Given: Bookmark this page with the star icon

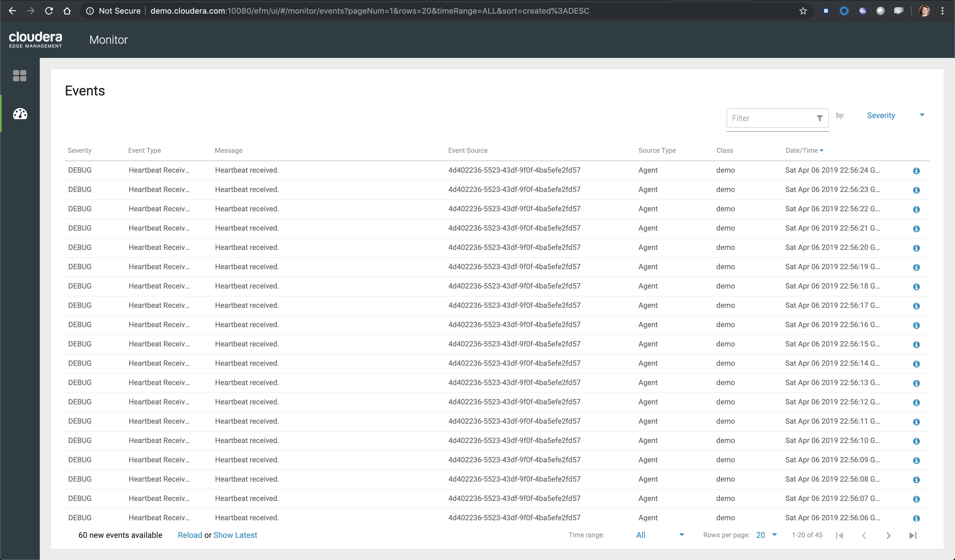Looking at the screenshot, I should [x=803, y=11].
